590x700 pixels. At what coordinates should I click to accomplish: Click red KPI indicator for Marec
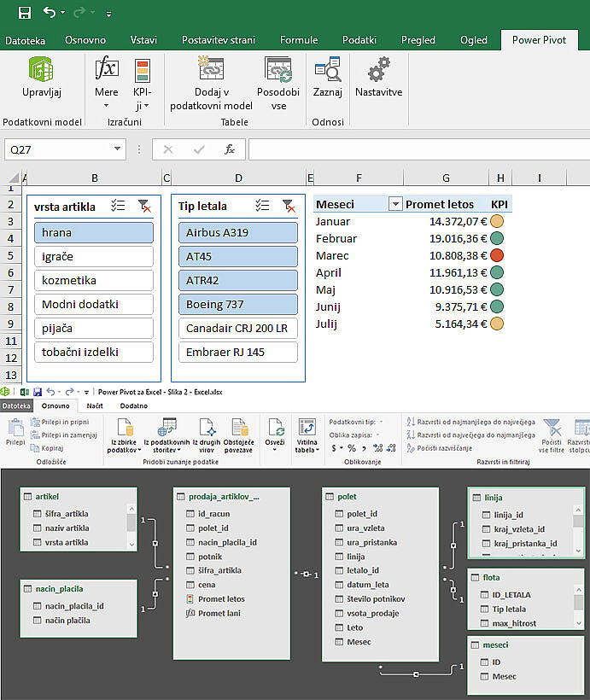pyautogui.click(x=497, y=255)
